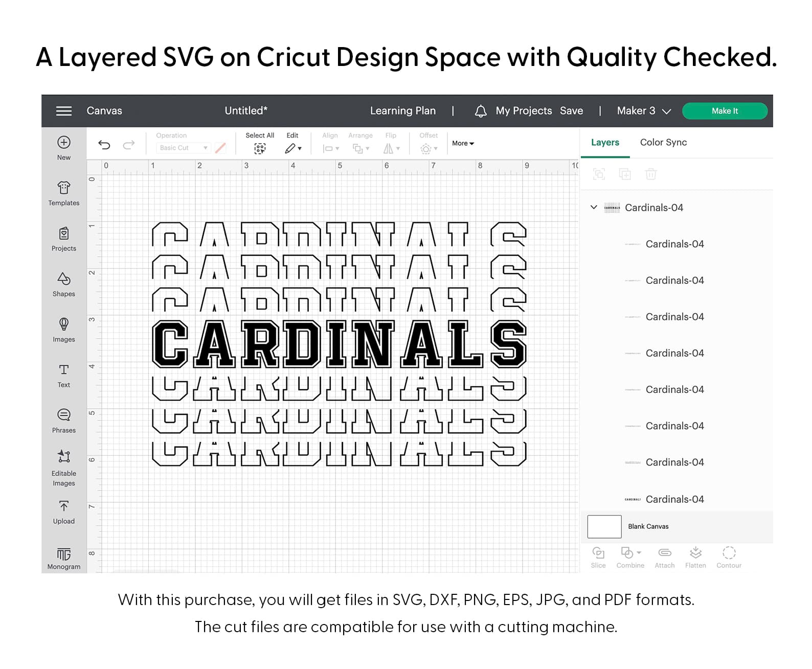Open the Arrange dropdown
812x669 pixels.
[x=360, y=148]
